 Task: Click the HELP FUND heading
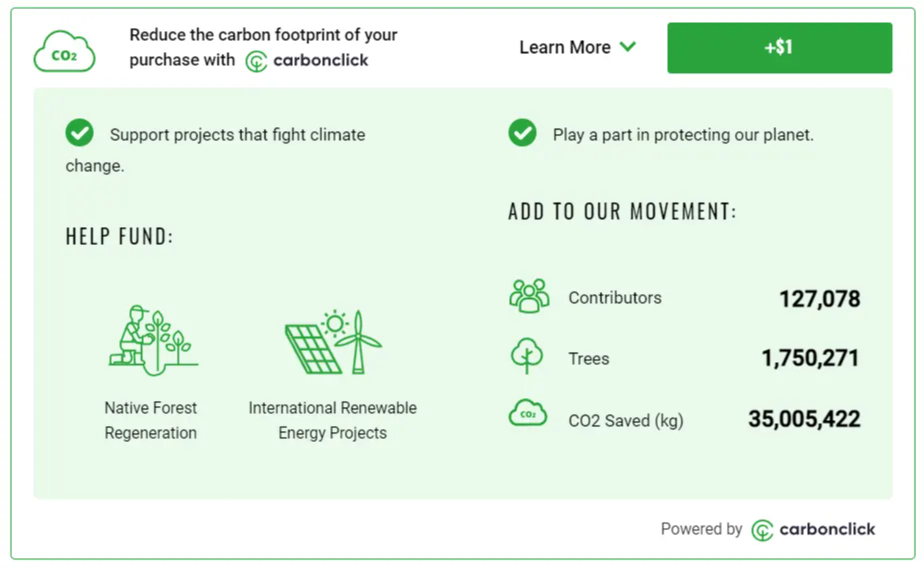coord(120,237)
